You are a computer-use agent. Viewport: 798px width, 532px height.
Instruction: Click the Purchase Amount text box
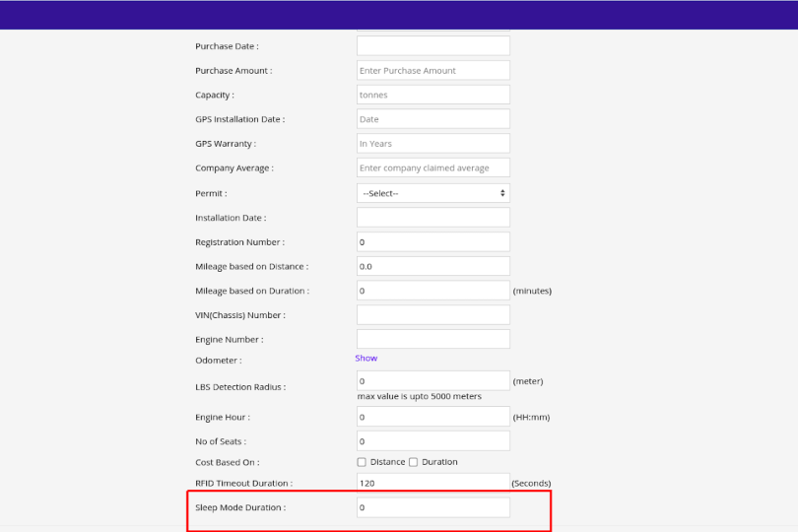click(432, 71)
